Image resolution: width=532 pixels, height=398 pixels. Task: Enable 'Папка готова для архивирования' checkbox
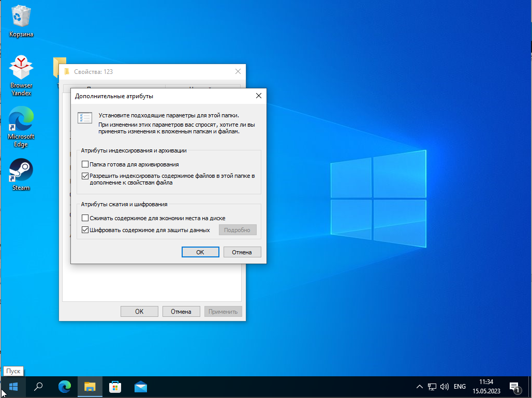(85, 164)
